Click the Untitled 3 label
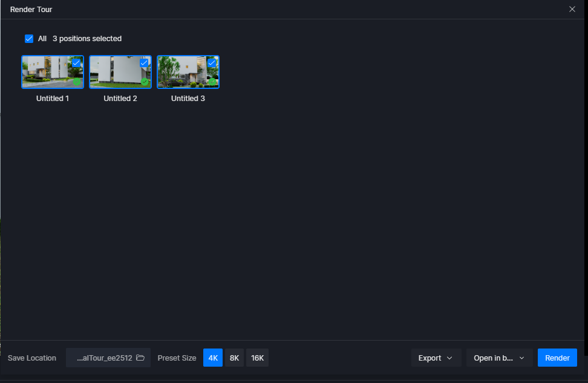The width and height of the screenshot is (588, 383). pos(188,98)
